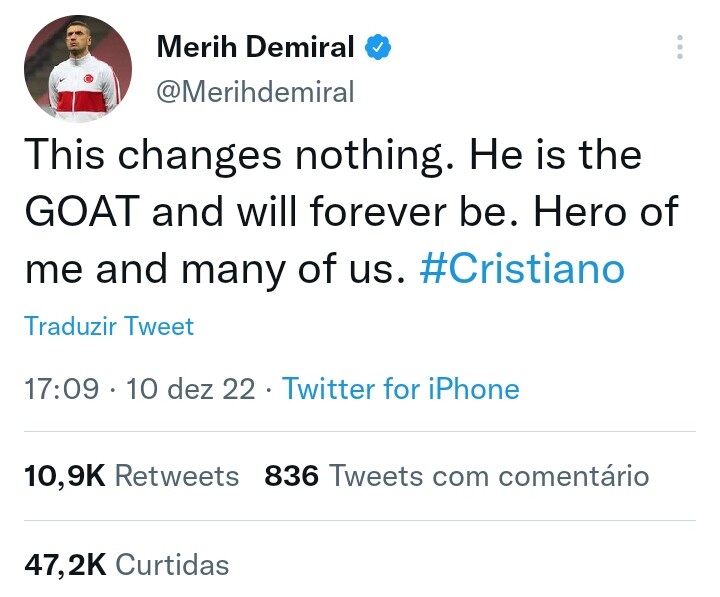Click the display name Merih Demiral
Screen dimensions: 720x597
click(255, 46)
